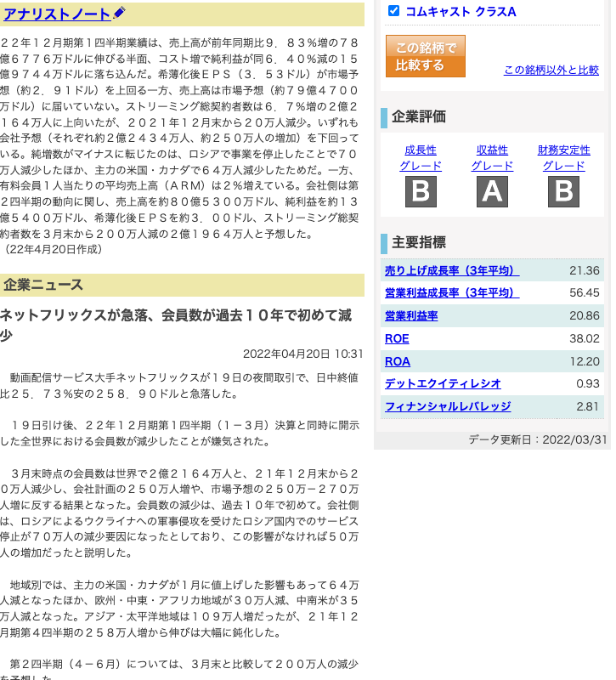616x680 pixels.
Task: Open 売り上げ成長率(3年平均) link
Action: coord(452,270)
